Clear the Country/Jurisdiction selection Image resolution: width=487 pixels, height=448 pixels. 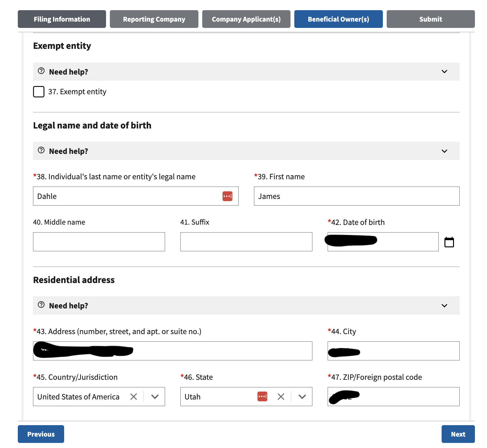(x=134, y=397)
